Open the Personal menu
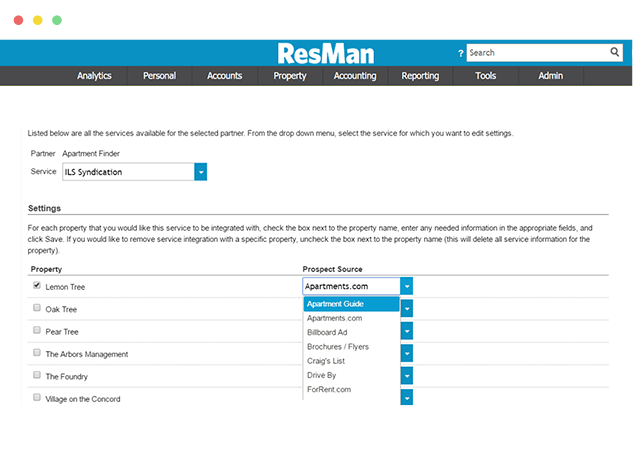This screenshot has width=634, height=473. pyautogui.click(x=159, y=76)
